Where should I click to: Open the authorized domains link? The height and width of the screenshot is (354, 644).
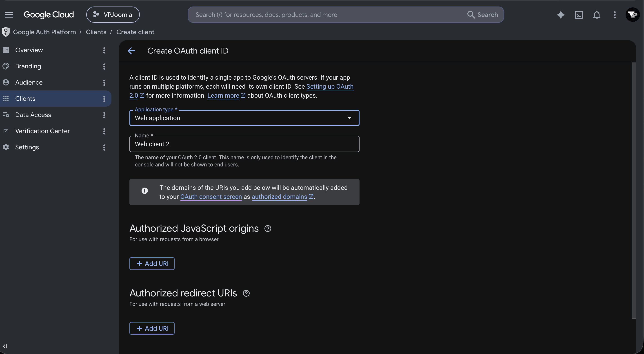pyautogui.click(x=279, y=197)
